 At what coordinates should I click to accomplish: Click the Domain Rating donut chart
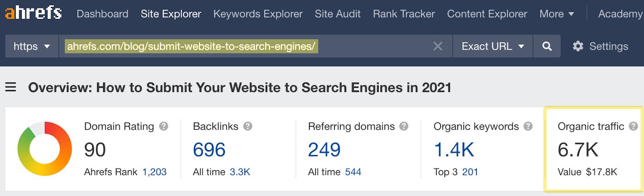(45, 149)
